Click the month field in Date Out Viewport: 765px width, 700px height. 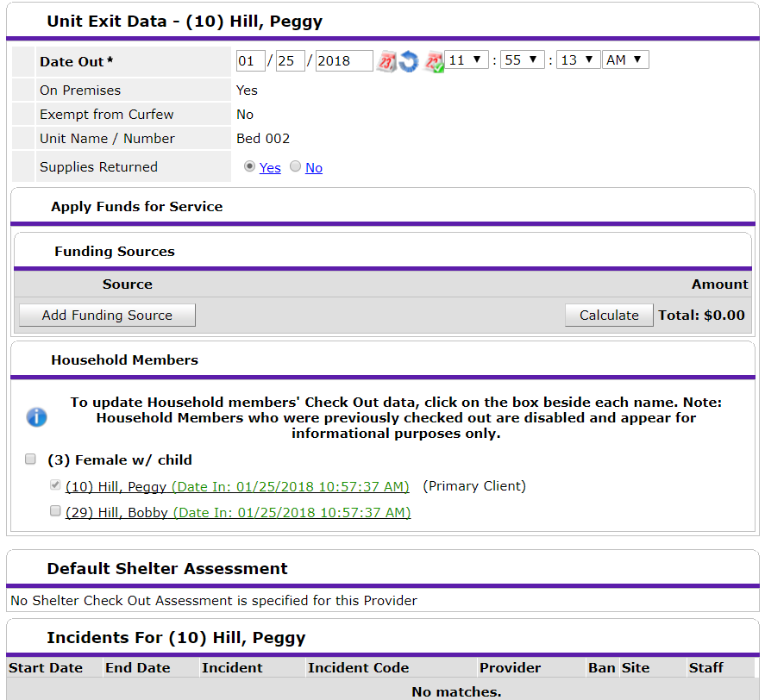pos(251,61)
